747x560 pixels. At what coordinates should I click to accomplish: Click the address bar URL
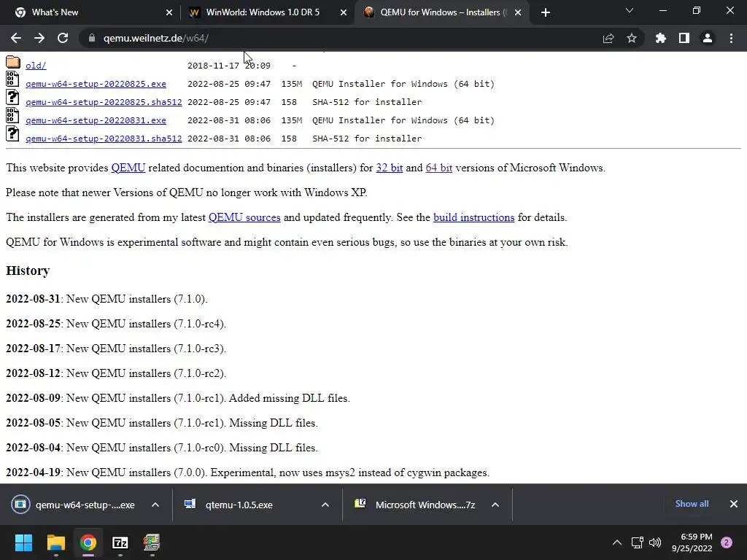pyautogui.click(x=156, y=38)
